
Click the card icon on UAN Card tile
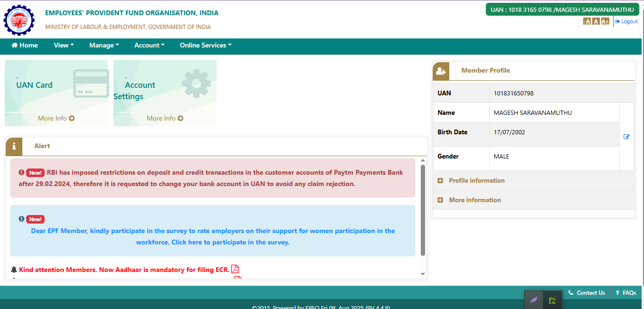91,83
